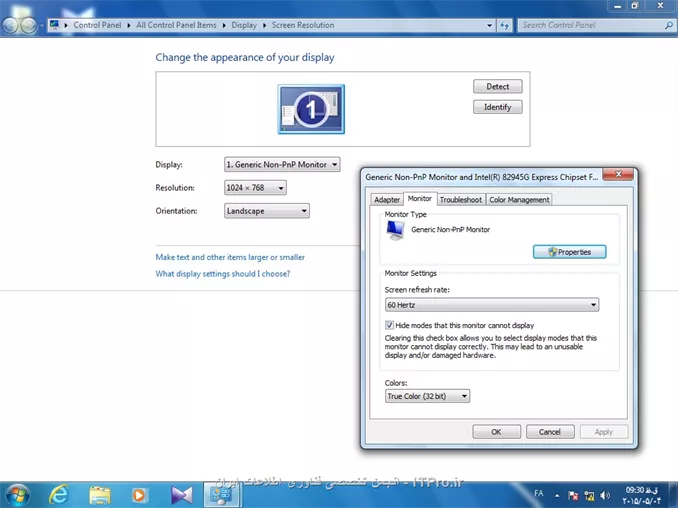Open the Resolution dropdown
Viewport: 678px width, 508px height.
click(255, 188)
